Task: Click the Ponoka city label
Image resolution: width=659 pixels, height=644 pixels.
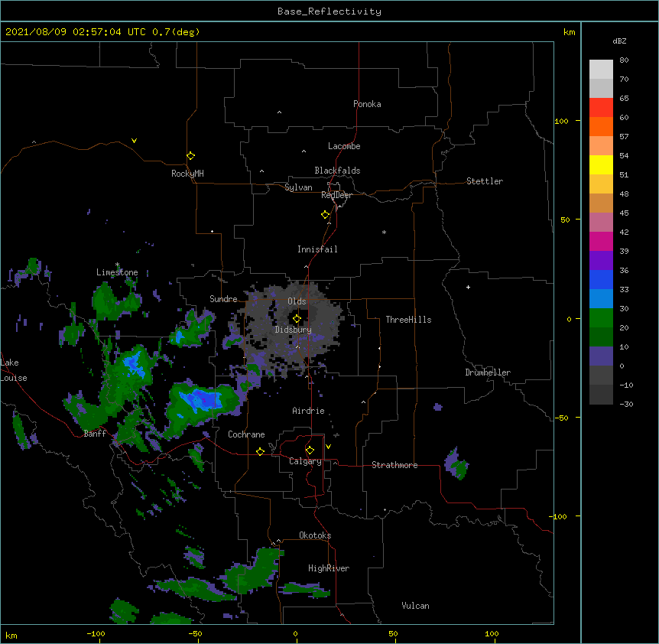Action: [367, 104]
